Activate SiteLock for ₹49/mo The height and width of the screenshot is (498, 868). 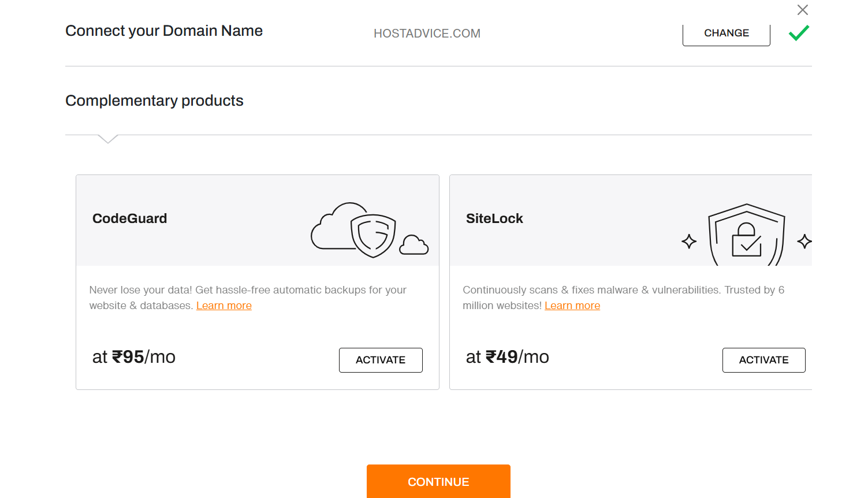pos(763,360)
